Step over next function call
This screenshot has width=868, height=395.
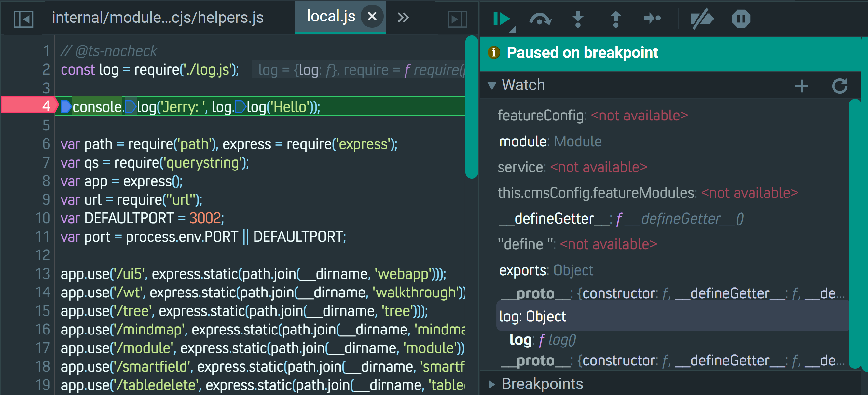[x=540, y=19]
